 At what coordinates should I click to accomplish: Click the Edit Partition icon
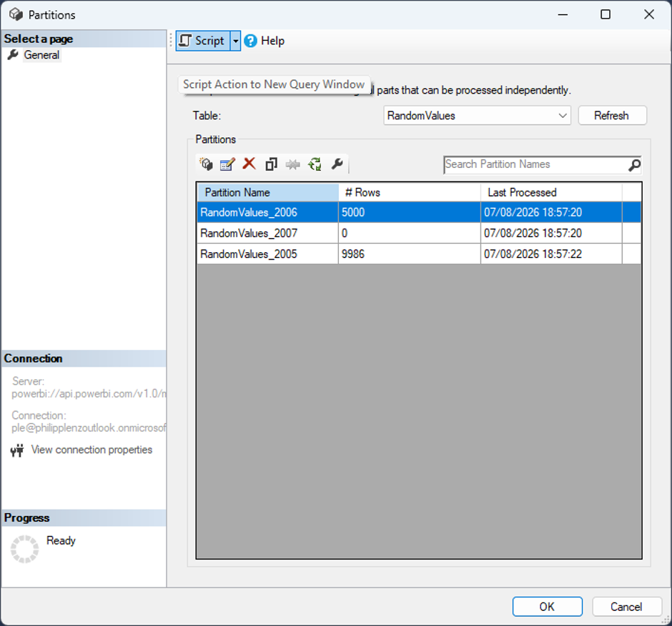coord(227,164)
